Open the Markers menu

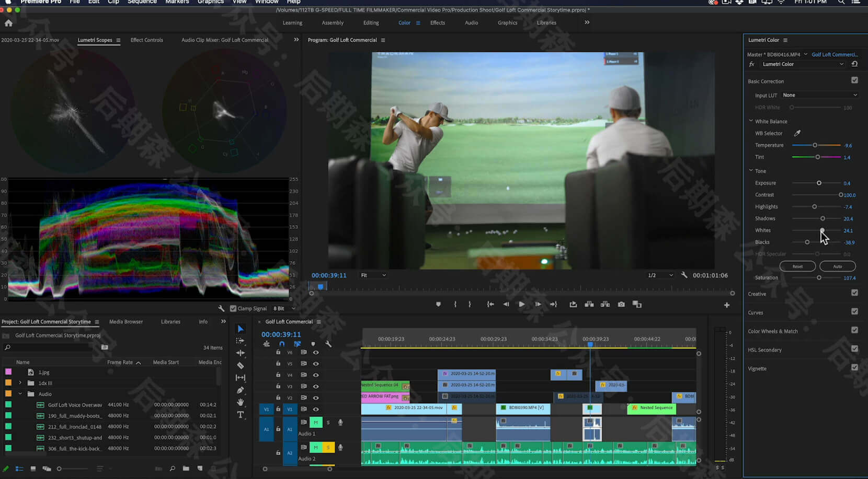[x=177, y=2]
